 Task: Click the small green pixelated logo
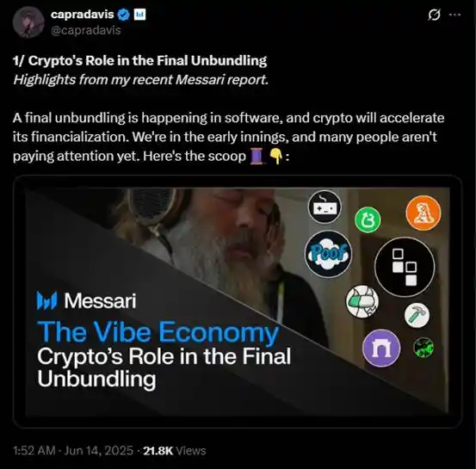coord(423,348)
